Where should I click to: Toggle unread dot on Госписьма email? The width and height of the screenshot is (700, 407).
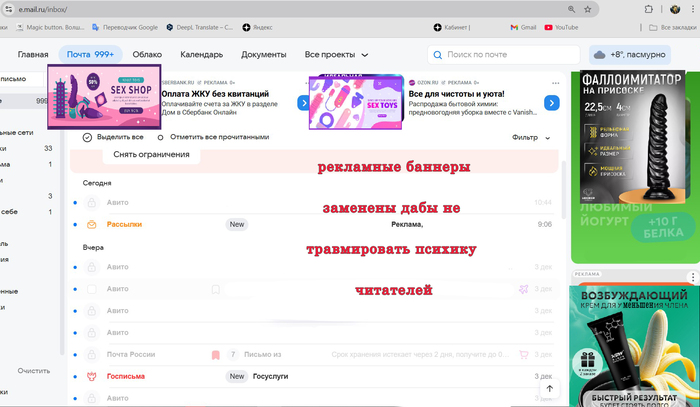[75, 376]
